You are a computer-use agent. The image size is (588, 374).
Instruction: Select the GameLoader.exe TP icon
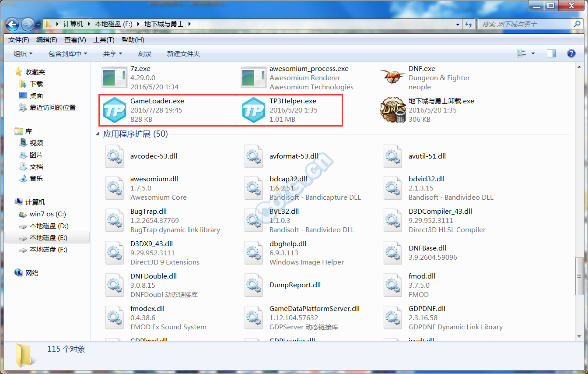[x=115, y=110]
